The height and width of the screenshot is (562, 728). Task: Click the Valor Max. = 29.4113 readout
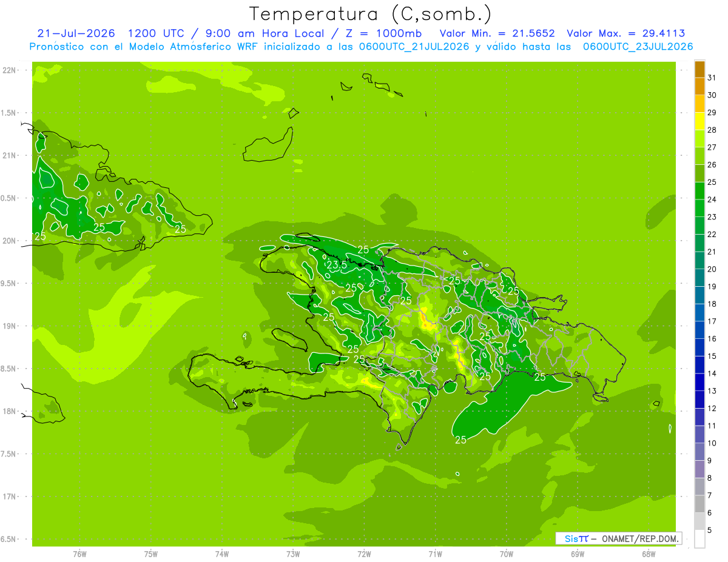click(625, 33)
